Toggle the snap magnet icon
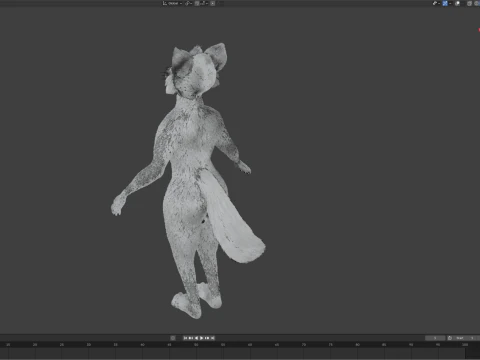Viewport: 480px width, 360px height. coord(197,3)
